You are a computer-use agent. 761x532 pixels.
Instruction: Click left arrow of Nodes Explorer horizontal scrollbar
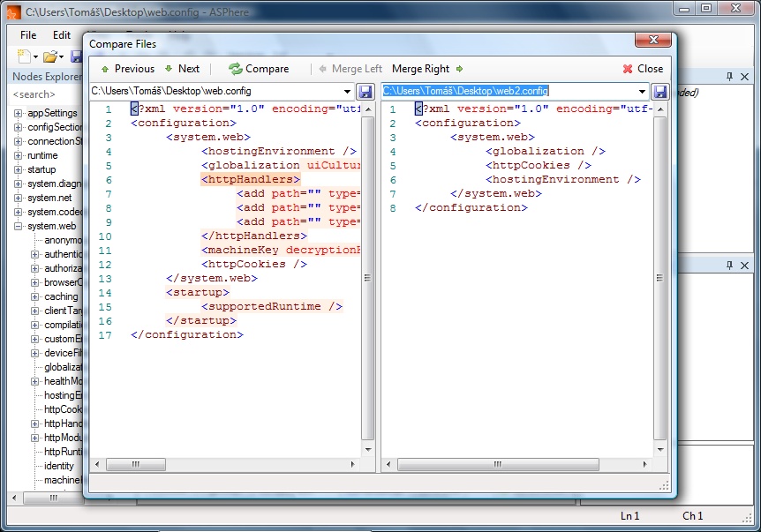tap(14, 498)
